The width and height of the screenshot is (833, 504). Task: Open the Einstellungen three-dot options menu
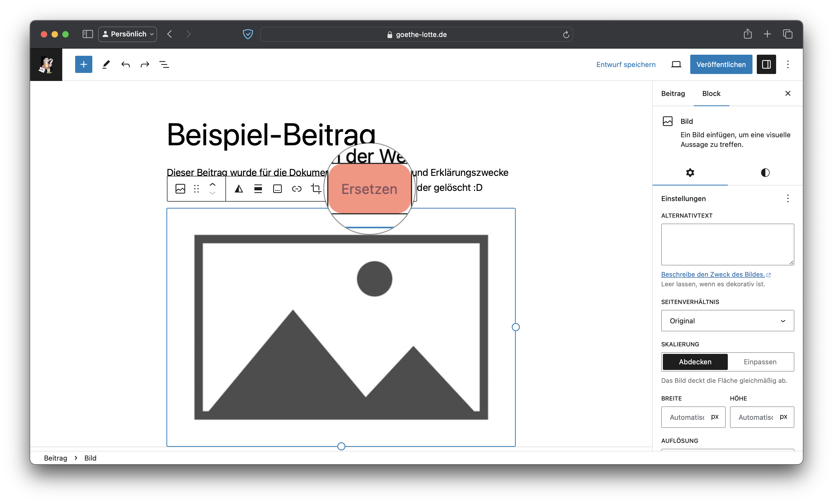[787, 199]
